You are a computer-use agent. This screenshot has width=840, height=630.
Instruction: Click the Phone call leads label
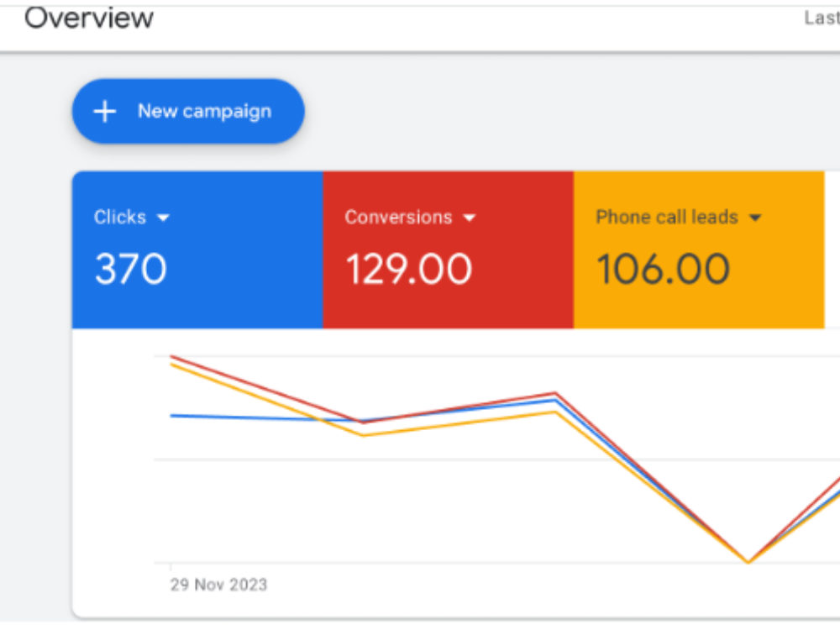[667, 217]
